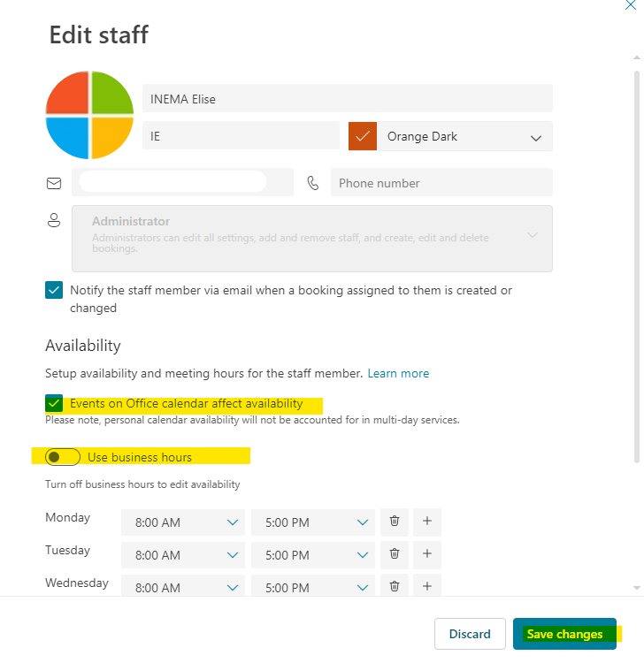Click the INEMA Elise name field
The width and height of the screenshot is (644, 663).
348,98
